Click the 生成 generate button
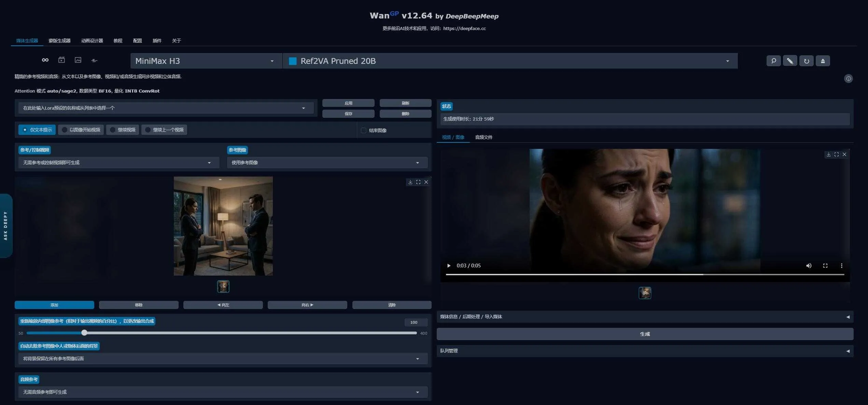 click(x=645, y=334)
